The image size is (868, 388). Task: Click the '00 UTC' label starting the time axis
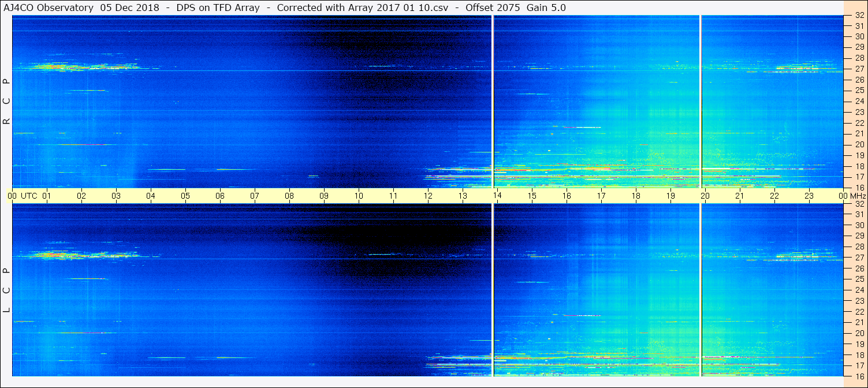23,196
